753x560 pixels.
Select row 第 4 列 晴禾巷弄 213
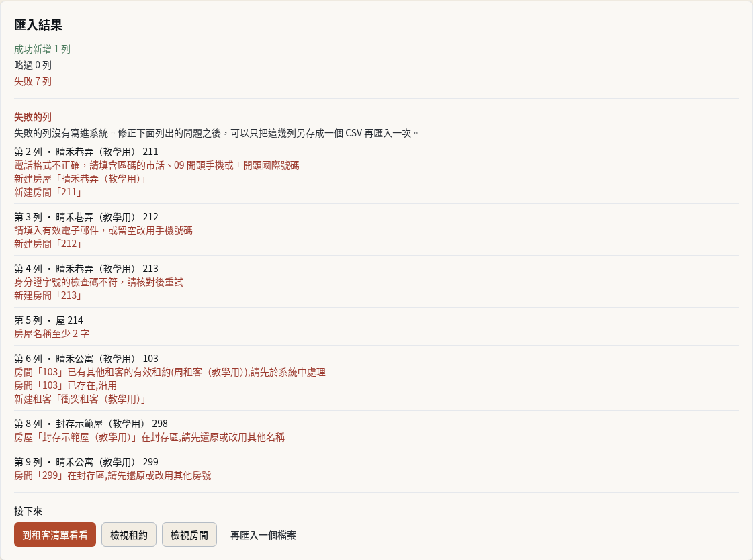(x=87, y=269)
